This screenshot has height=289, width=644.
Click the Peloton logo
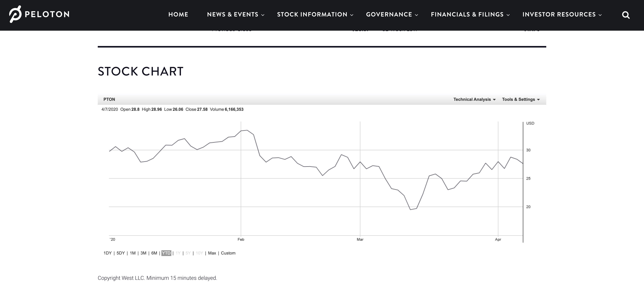point(39,14)
